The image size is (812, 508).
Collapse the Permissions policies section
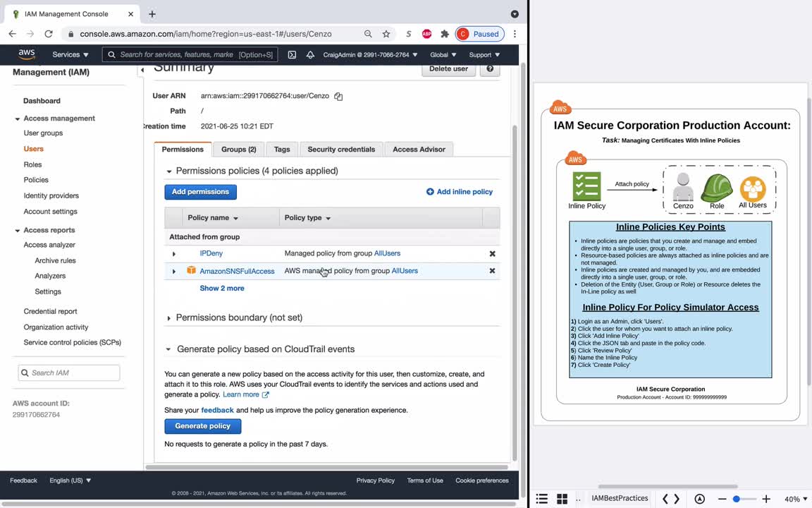(x=169, y=171)
